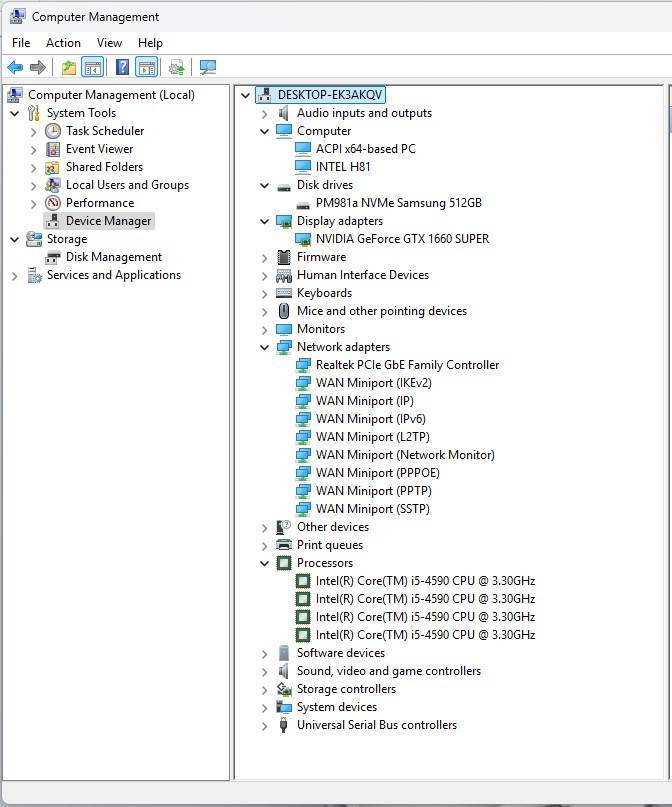672x807 pixels.
Task: Collapse the Processors category
Action: (265, 563)
